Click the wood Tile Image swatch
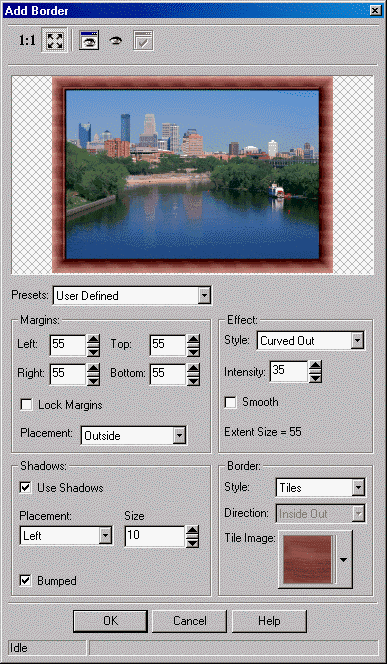The height and width of the screenshot is (664, 387). point(307,559)
